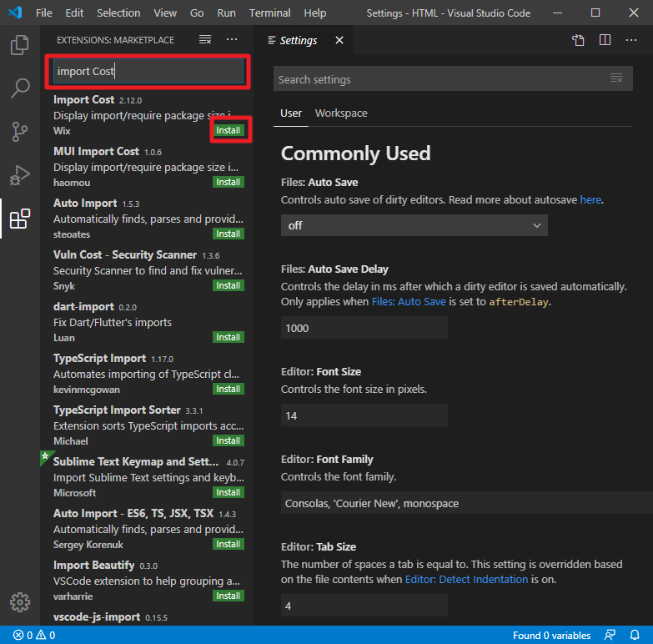Install TypeScript Import by kevinmcgowan
The image size is (653, 644).
point(229,389)
